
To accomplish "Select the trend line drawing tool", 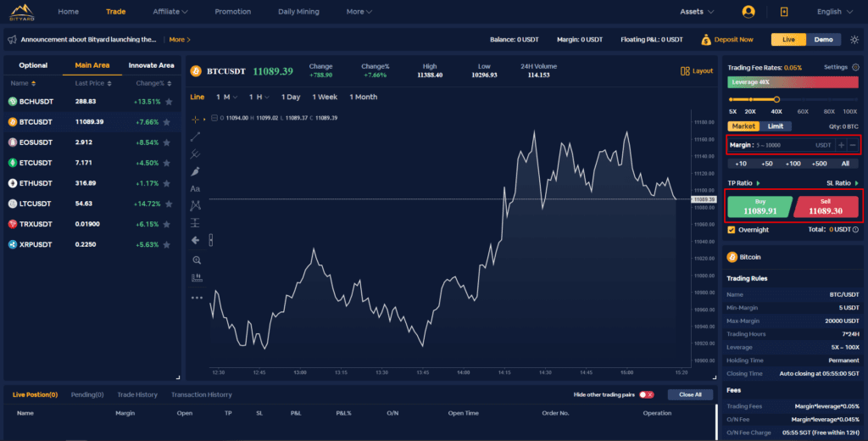I will tap(196, 136).
